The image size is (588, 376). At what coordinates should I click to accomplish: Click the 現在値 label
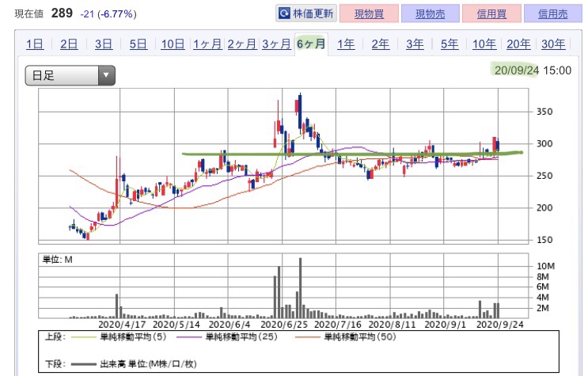28,14
